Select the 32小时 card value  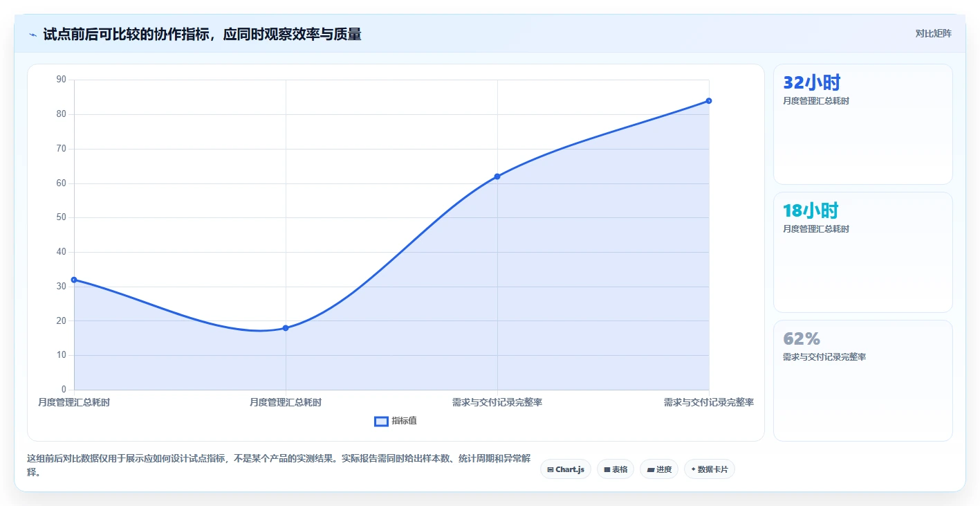(x=811, y=83)
